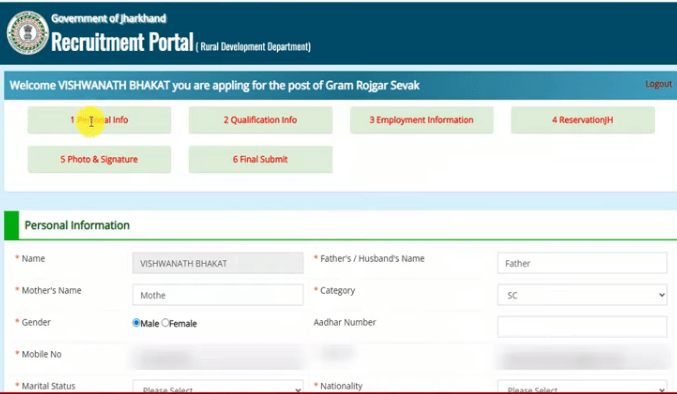The width and height of the screenshot is (677, 394).
Task: Click the Rural Development Department subtitle
Action: tap(253, 47)
